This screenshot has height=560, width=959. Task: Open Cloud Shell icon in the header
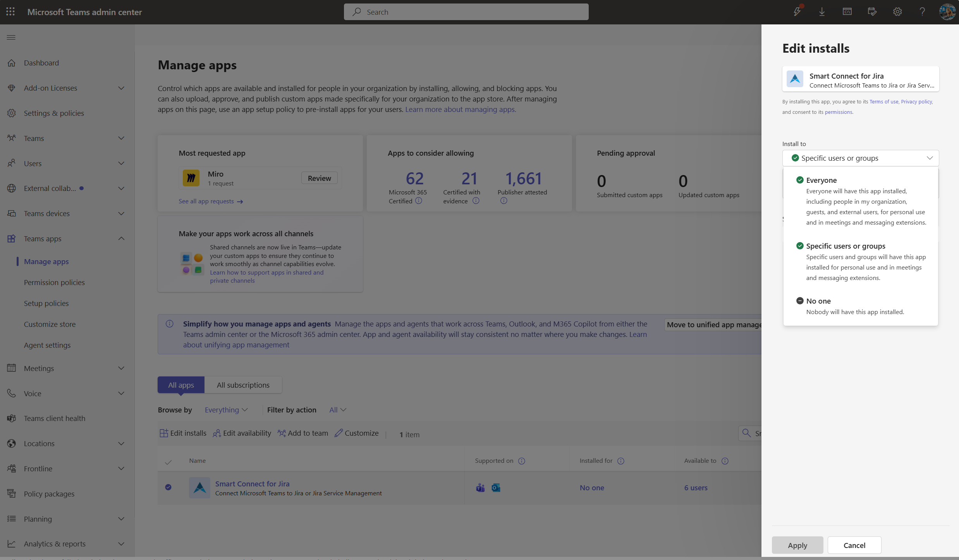coord(847,12)
